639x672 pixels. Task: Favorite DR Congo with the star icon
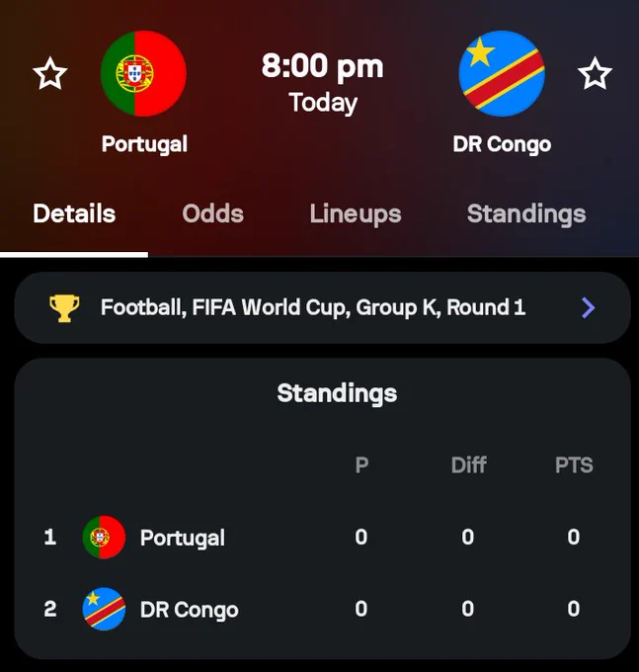[x=595, y=73]
